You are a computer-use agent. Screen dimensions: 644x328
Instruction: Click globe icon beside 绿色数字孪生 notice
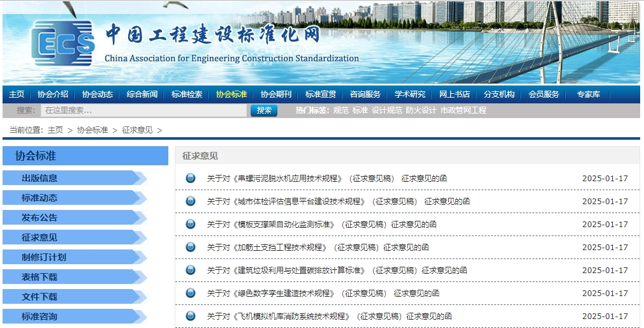[x=190, y=293]
